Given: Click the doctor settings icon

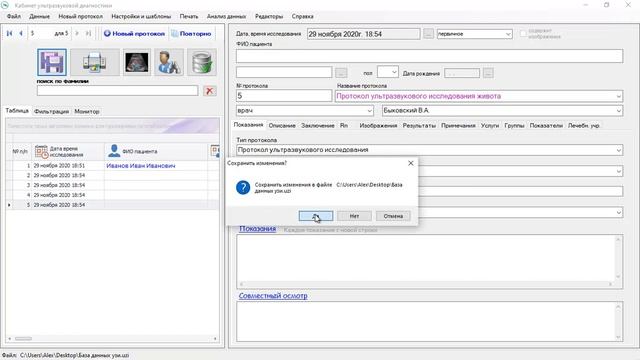Looking at the screenshot, I should [169, 62].
